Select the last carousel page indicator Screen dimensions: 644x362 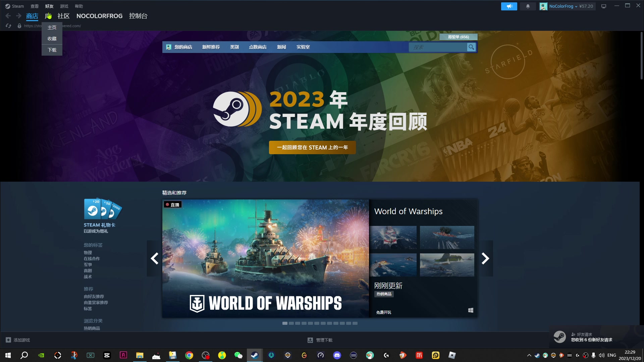click(355, 323)
